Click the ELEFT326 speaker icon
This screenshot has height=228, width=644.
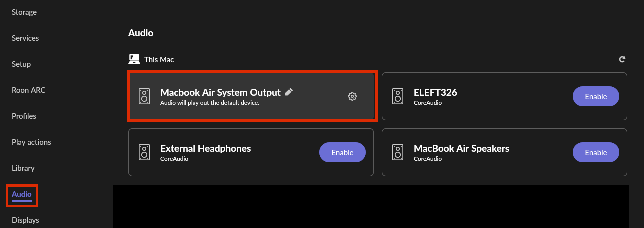[398, 96]
